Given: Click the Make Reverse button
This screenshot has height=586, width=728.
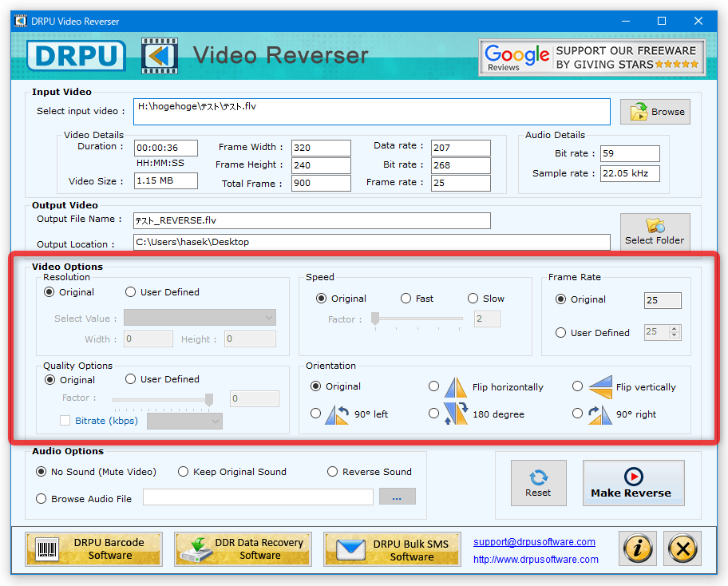Looking at the screenshot, I should [633, 483].
